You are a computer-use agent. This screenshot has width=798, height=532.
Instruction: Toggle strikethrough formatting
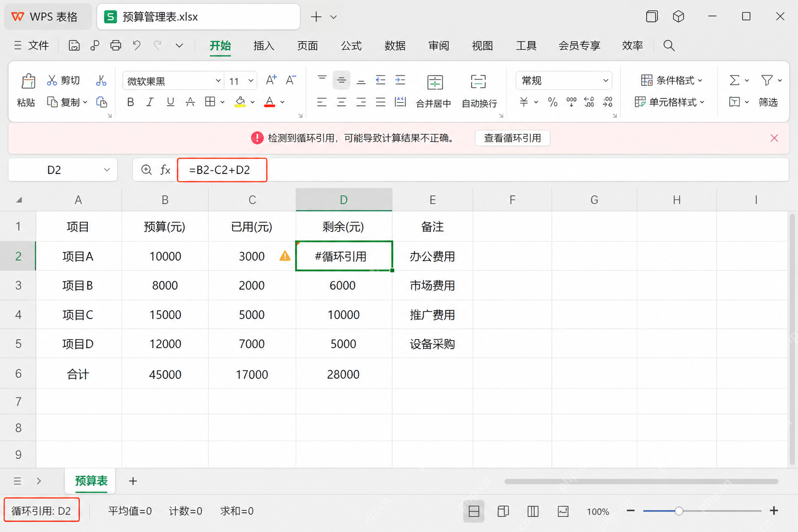[190, 102]
